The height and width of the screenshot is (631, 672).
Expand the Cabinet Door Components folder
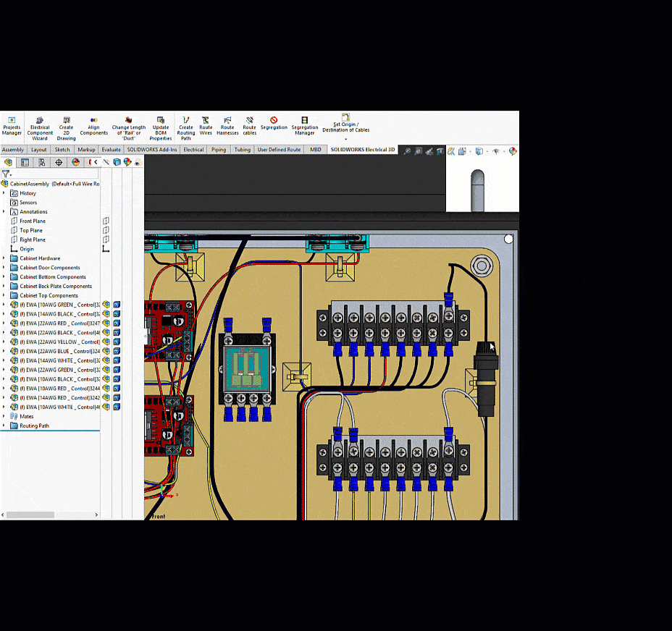click(x=4, y=268)
